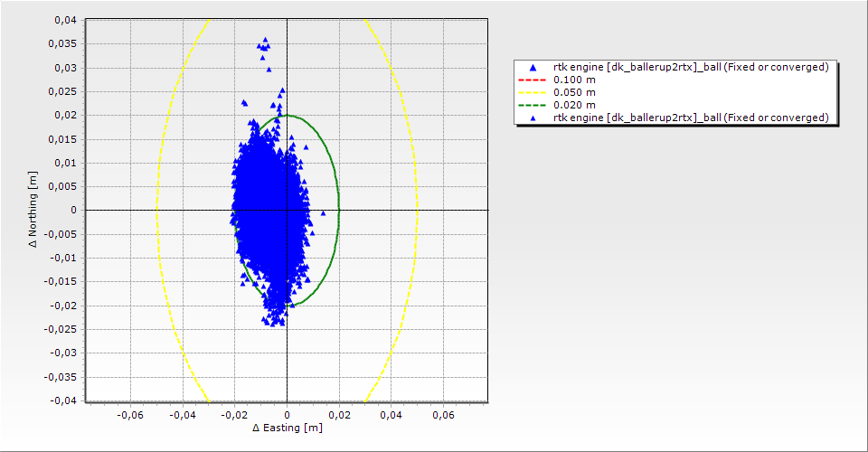Screen dimensions: 868x452
Task: Click the -0,04 Easting tick label
Action: tap(182, 415)
